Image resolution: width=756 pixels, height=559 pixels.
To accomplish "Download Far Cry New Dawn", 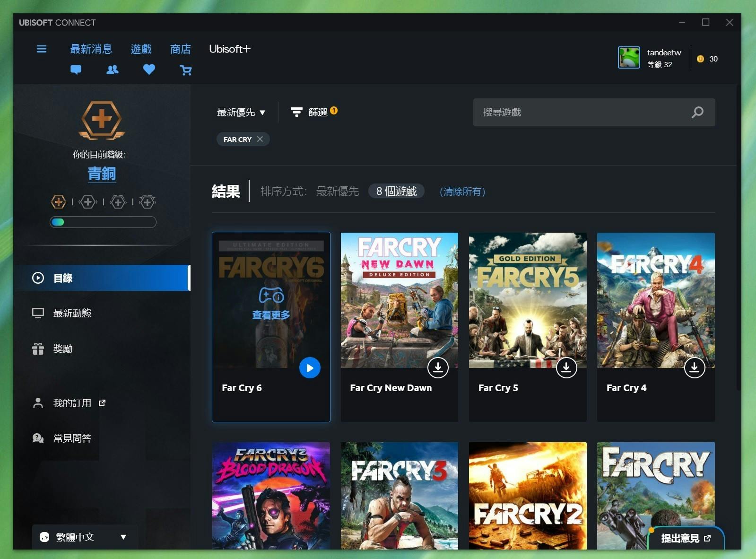I will pyautogui.click(x=438, y=367).
